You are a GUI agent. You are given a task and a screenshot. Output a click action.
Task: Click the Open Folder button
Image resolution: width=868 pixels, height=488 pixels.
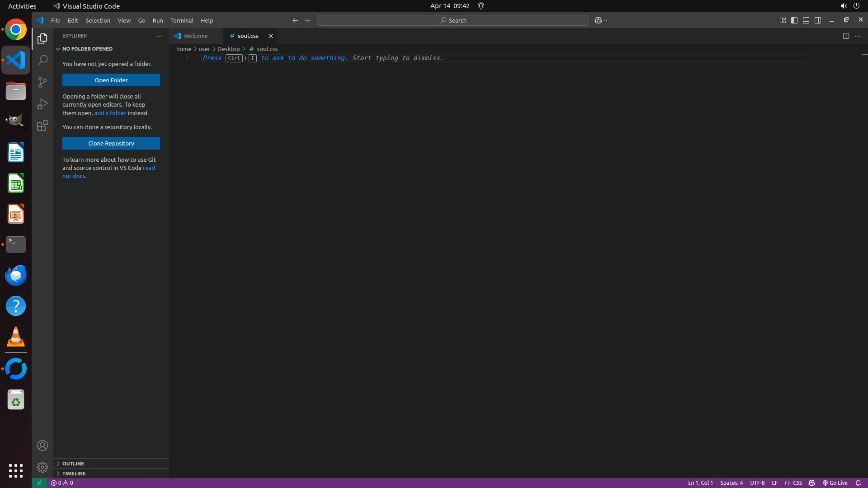(x=111, y=80)
